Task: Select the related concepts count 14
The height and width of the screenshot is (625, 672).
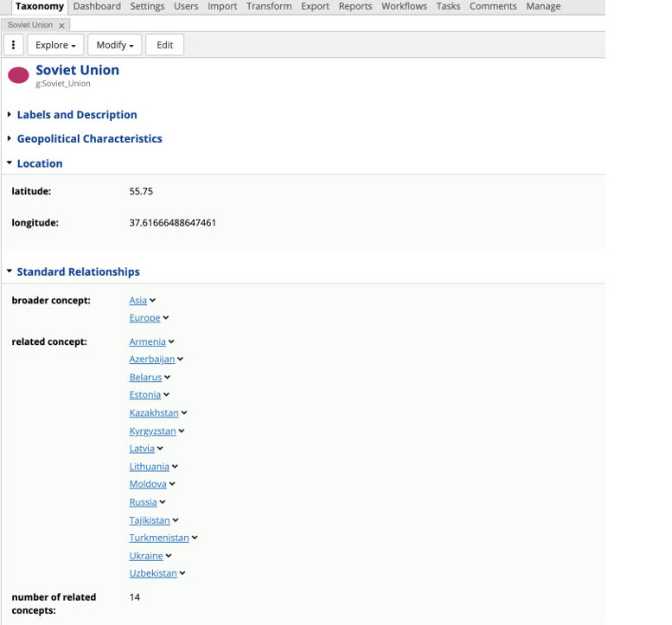Action: [x=135, y=597]
